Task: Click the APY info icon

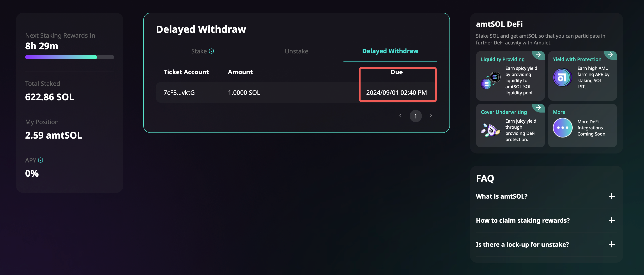Action: coord(41,160)
